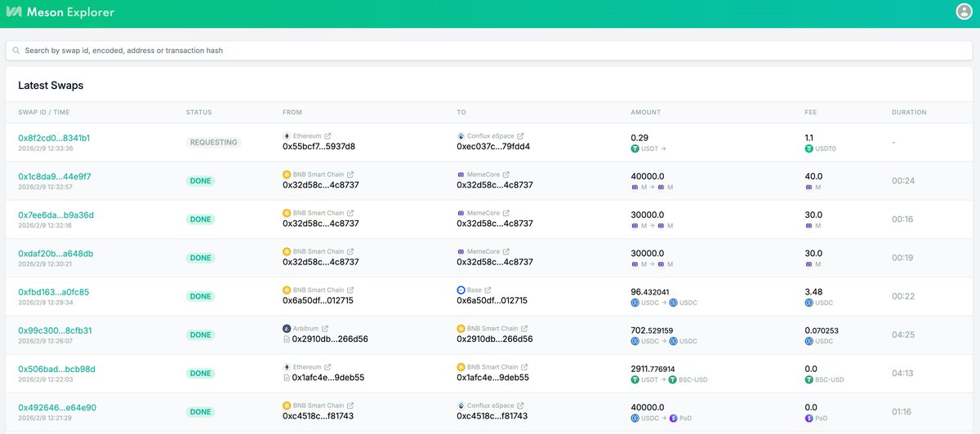This screenshot has width=980, height=434.
Task: Open swap 0x99c300...8cfb31
Action: pos(55,330)
